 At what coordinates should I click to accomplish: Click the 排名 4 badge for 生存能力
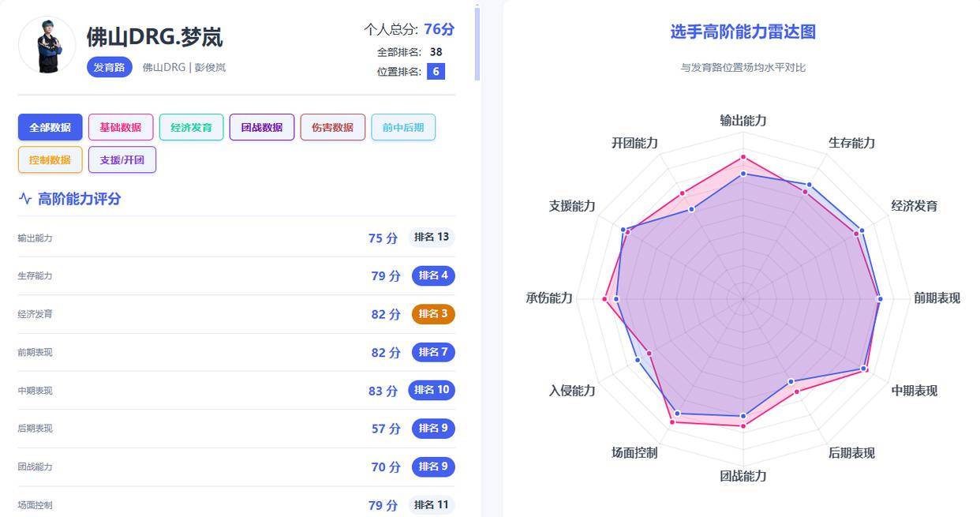433,275
